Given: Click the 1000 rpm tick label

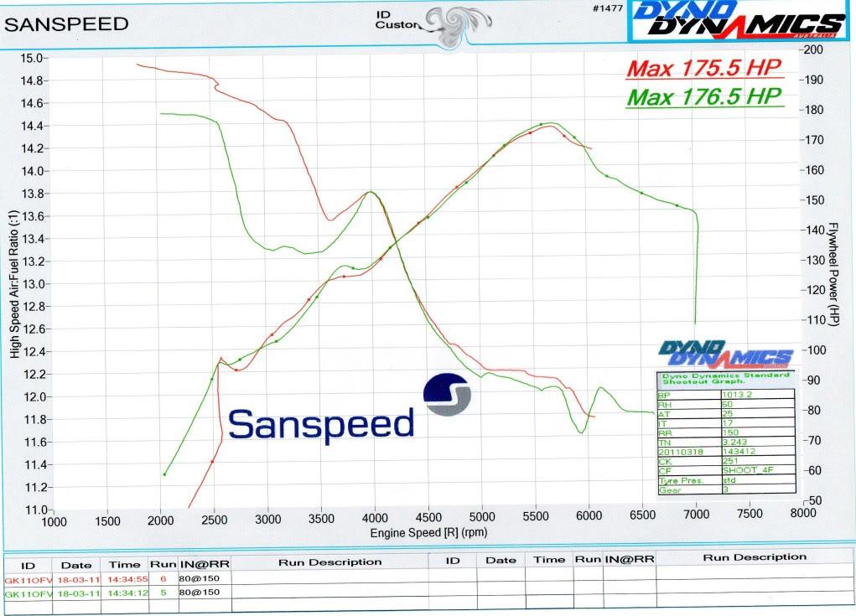Looking at the screenshot, I should (x=54, y=522).
